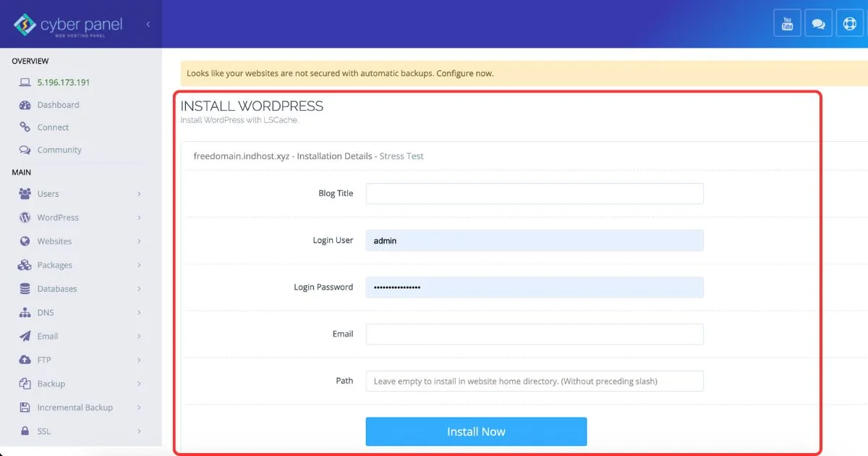Viewport: 868px width, 456px height.
Task: Click the Packages cubes icon
Action: (25, 265)
